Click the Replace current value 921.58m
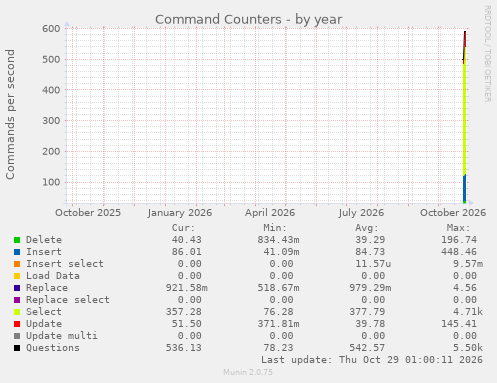Image resolution: width=497 pixels, height=383 pixels. (187, 288)
